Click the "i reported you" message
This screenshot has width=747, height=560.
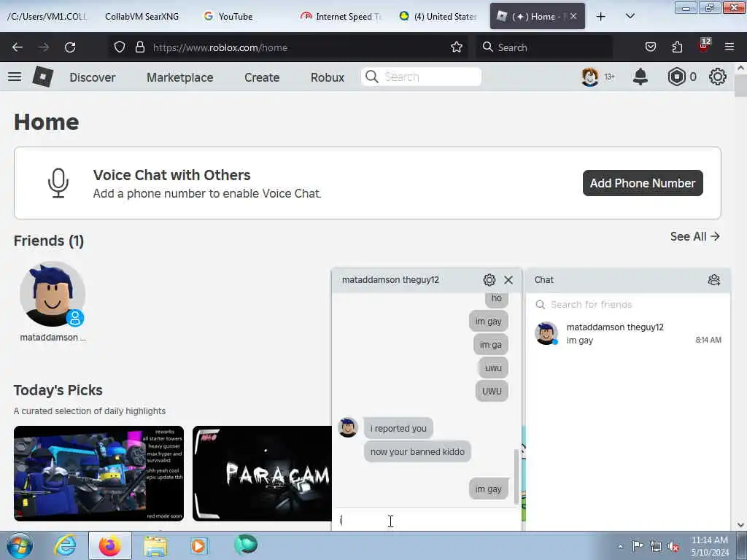(x=398, y=428)
